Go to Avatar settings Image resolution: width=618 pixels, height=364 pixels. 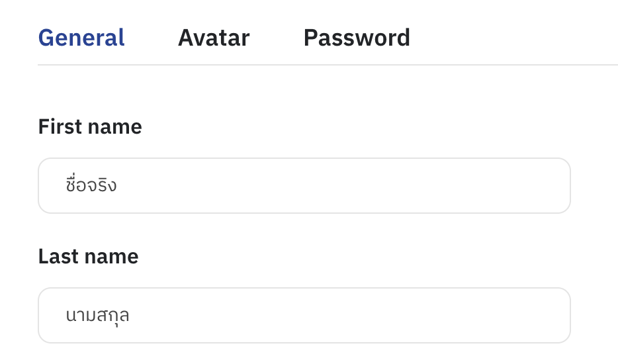(213, 38)
